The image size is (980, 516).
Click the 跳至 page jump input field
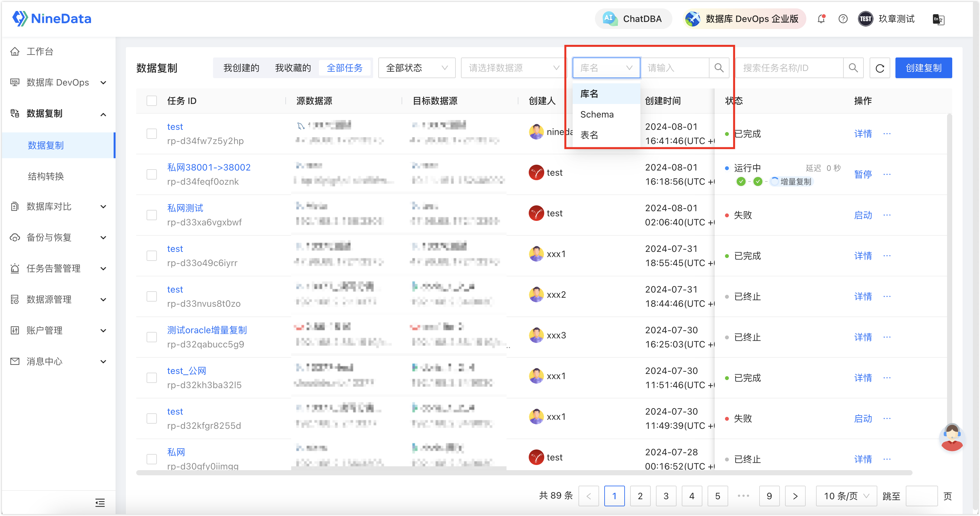[x=922, y=496]
